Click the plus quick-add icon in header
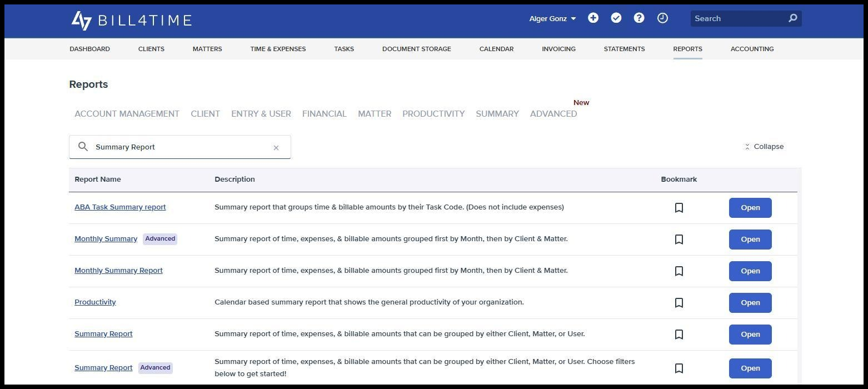This screenshot has height=389, width=868. click(x=593, y=18)
